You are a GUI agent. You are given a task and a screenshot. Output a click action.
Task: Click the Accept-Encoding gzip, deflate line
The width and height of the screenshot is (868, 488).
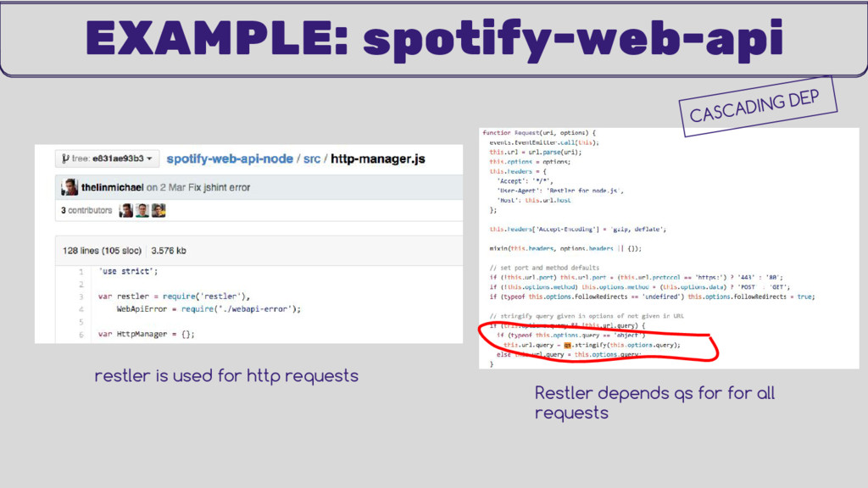[578, 229]
